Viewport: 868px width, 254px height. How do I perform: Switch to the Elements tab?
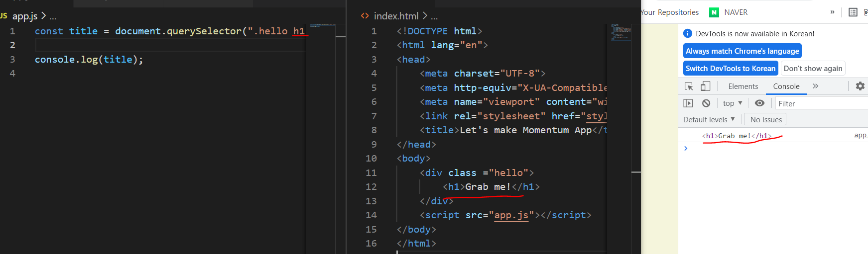coord(743,86)
